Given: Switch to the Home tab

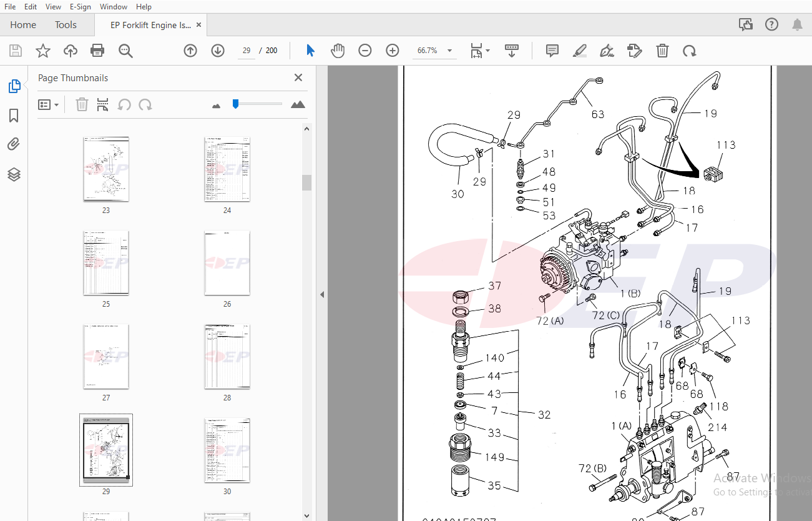Looking at the screenshot, I should (x=23, y=25).
